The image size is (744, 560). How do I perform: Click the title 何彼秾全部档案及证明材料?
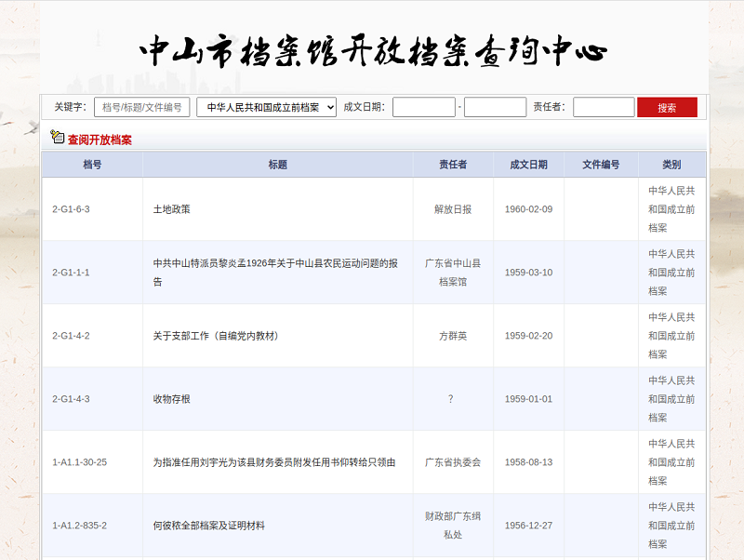(208, 526)
